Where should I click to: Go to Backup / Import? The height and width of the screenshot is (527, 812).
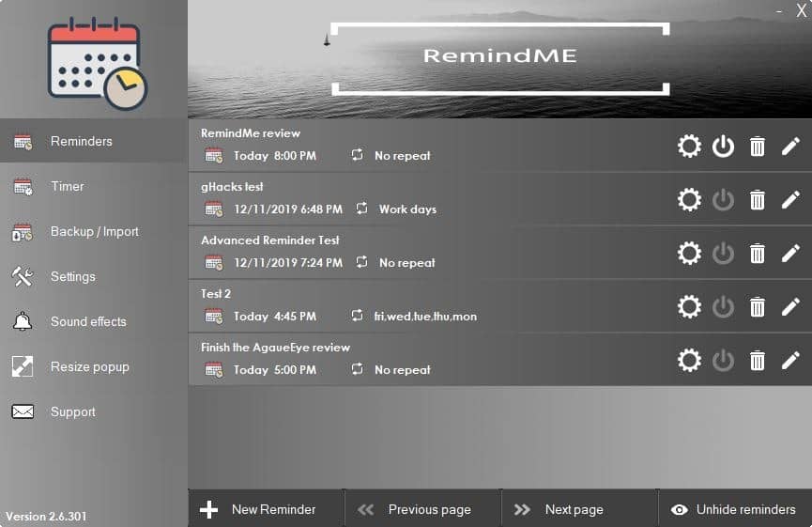(x=94, y=231)
